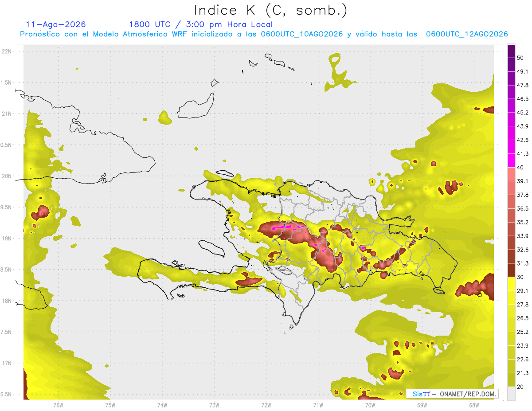Click "3:00 pm Hora Local" text

coord(230,24)
